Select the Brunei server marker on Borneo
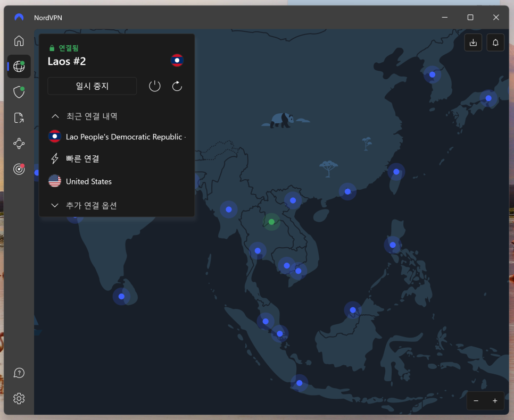 point(353,310)
